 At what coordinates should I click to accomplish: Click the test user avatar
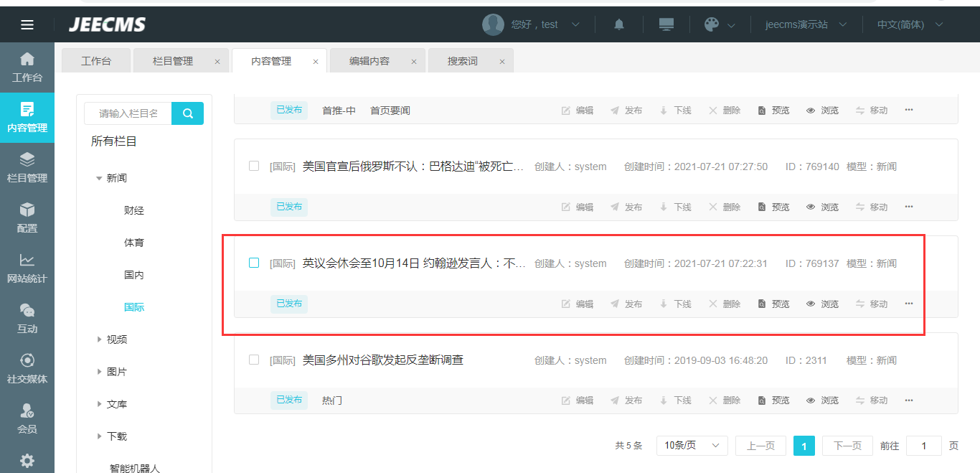tap(493, 24)
